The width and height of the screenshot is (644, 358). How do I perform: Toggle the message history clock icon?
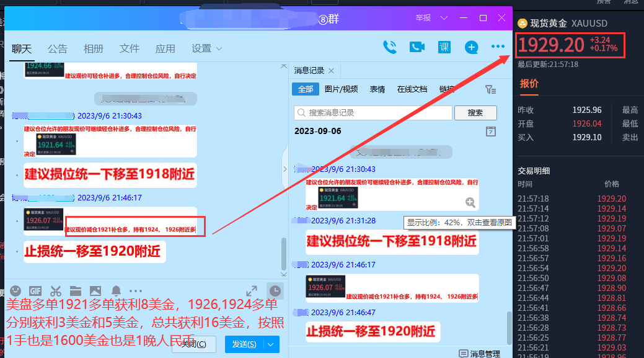(275, 291)
